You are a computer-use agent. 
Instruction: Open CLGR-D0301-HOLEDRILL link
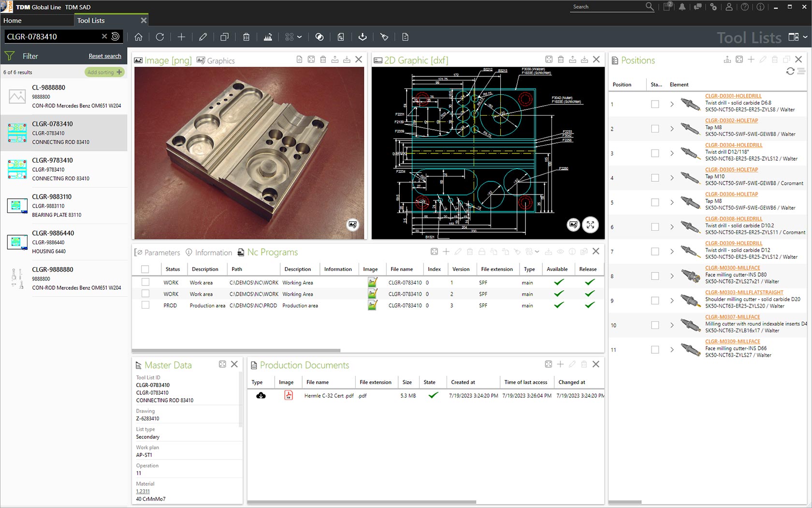tap(733, 96)
